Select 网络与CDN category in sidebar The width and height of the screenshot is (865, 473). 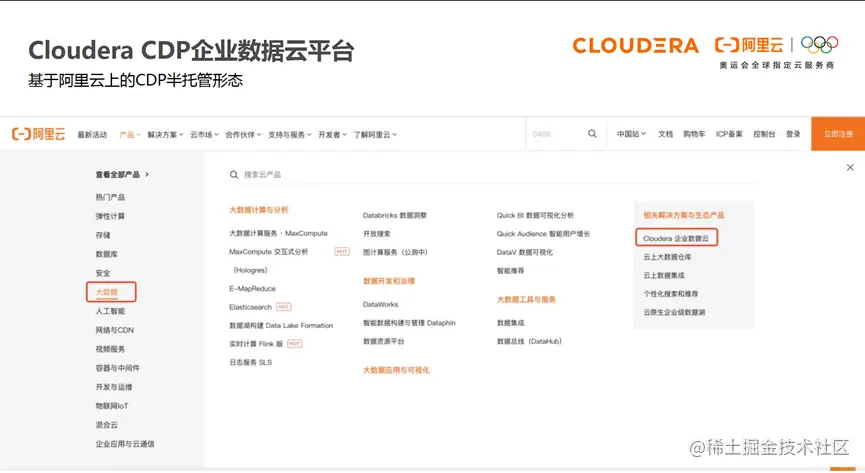(x=115, y=330)
